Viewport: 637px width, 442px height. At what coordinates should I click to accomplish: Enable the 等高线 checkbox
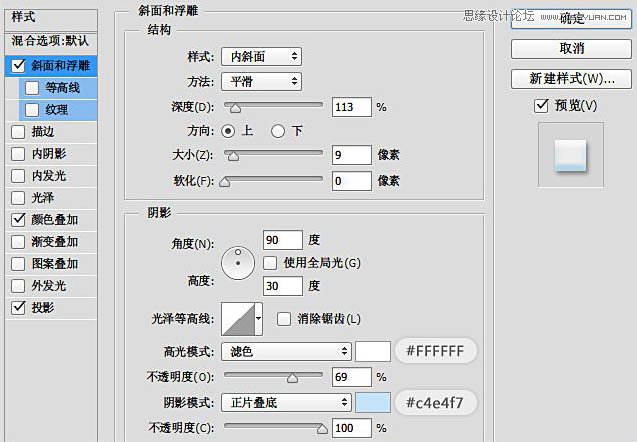pos(32,88)
